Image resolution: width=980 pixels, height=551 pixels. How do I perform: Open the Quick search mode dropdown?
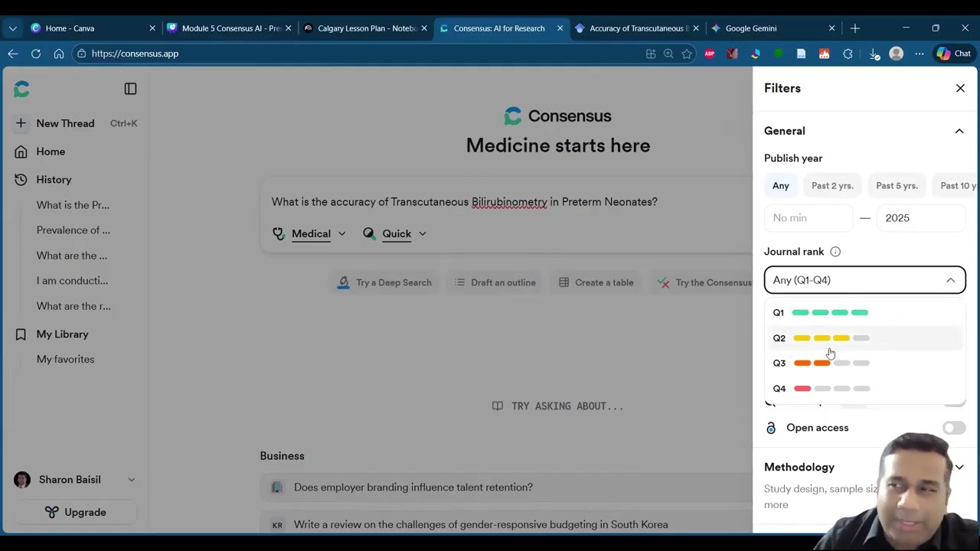pyautogui.click(x=395, y=233)
